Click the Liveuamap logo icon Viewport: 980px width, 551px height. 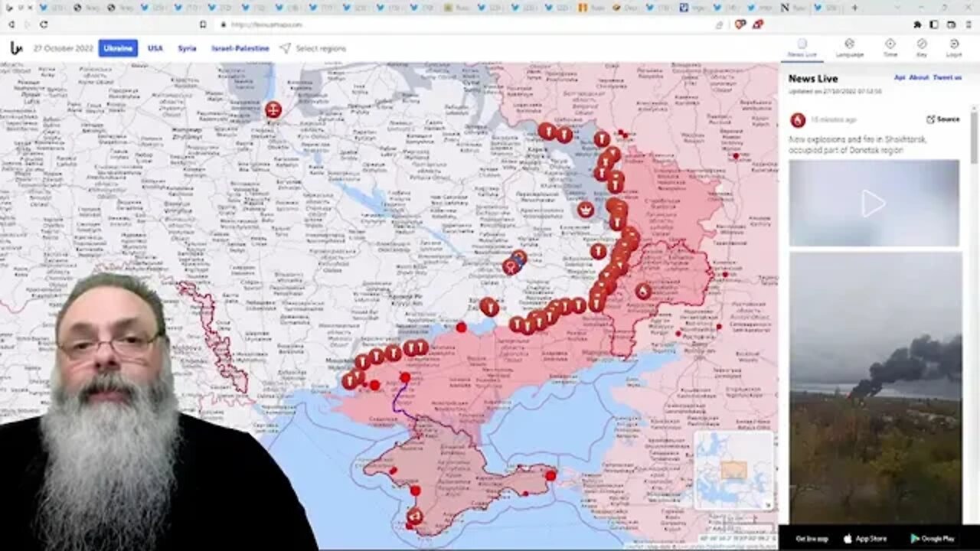click(x=16, y=48)
